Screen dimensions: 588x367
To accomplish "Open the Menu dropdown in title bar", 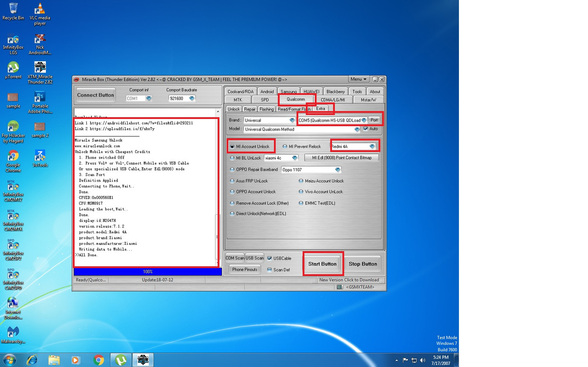I will click(x=358, y=79).
